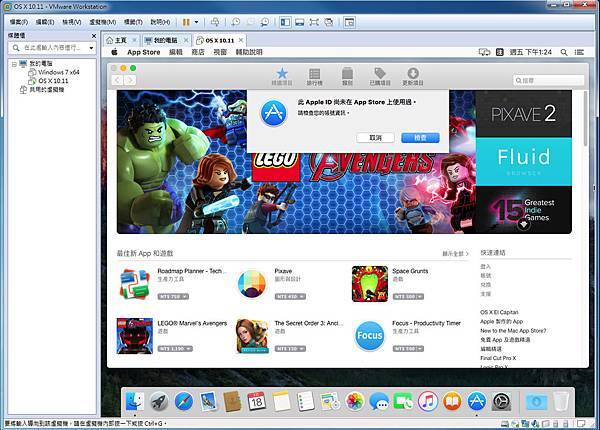Toggle the VMware show library sidebar icon
The image size is (600, 430).
285,22
